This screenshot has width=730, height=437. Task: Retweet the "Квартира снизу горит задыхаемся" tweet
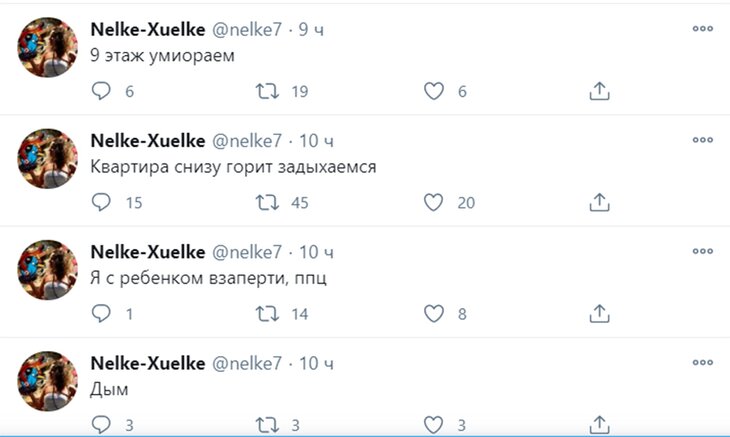pos(267,202)
